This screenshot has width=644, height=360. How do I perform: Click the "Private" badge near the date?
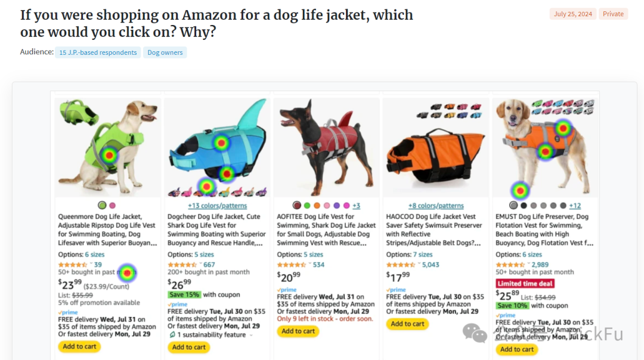click(x=613, y=14)
